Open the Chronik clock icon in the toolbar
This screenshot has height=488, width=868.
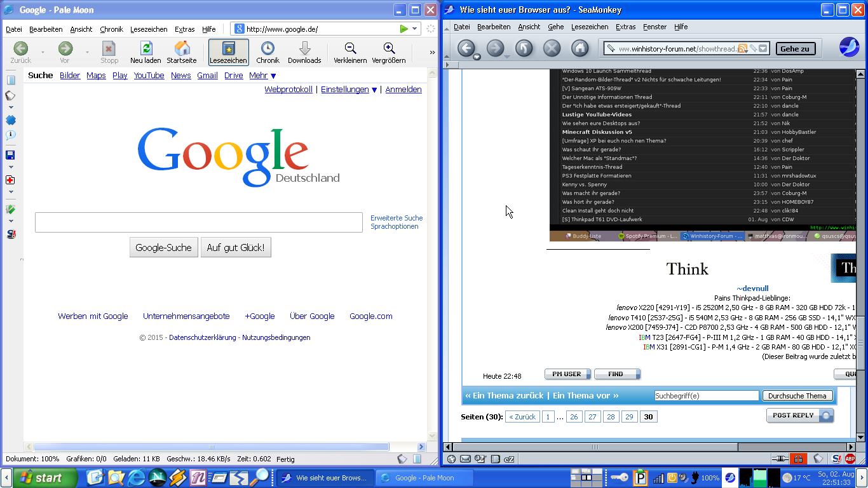268,49
